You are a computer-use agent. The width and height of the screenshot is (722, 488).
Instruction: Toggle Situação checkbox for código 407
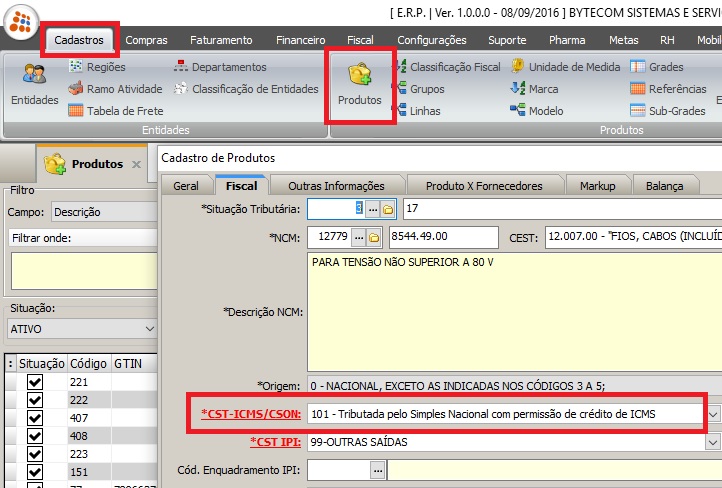point(35,418)
